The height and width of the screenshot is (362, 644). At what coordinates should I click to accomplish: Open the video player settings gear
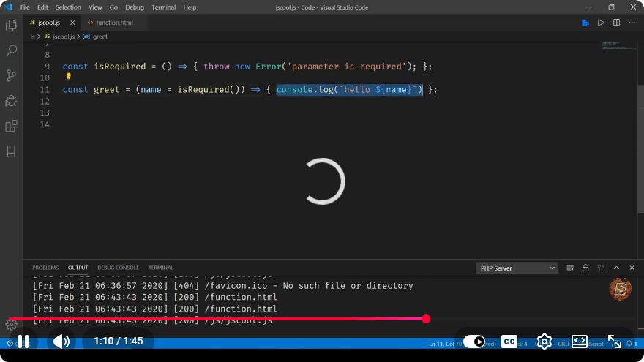[544, 342]
